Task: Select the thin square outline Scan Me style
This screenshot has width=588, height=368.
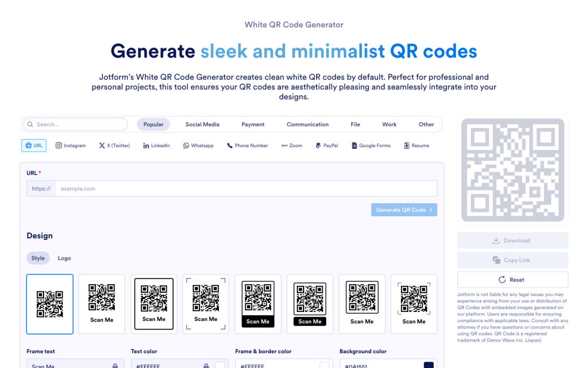Action: (x=362, y=304)
